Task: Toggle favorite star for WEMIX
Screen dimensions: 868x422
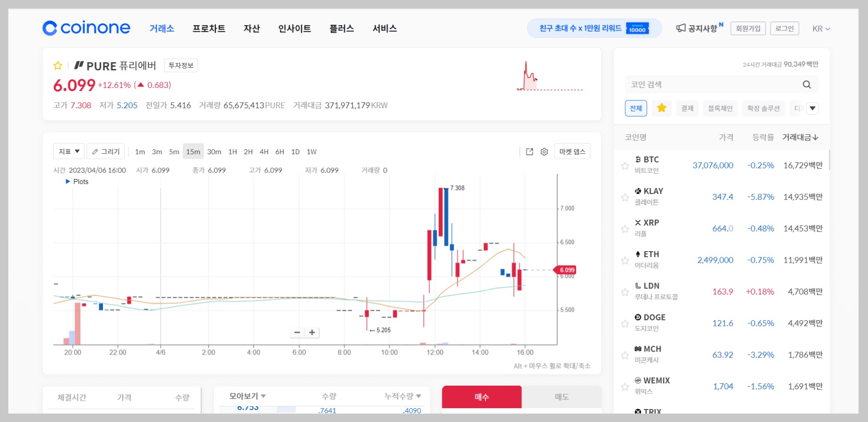Action: 625,387
